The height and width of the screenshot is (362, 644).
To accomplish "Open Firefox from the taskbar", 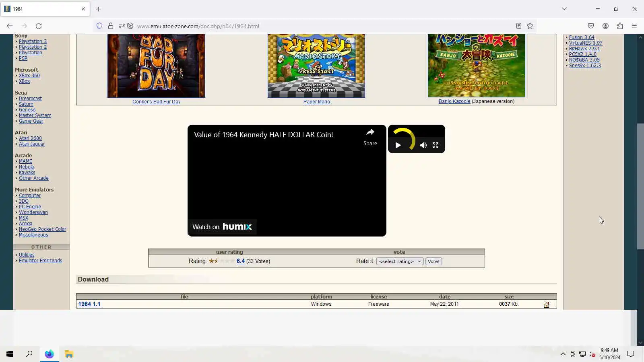I will coord(49,354).
